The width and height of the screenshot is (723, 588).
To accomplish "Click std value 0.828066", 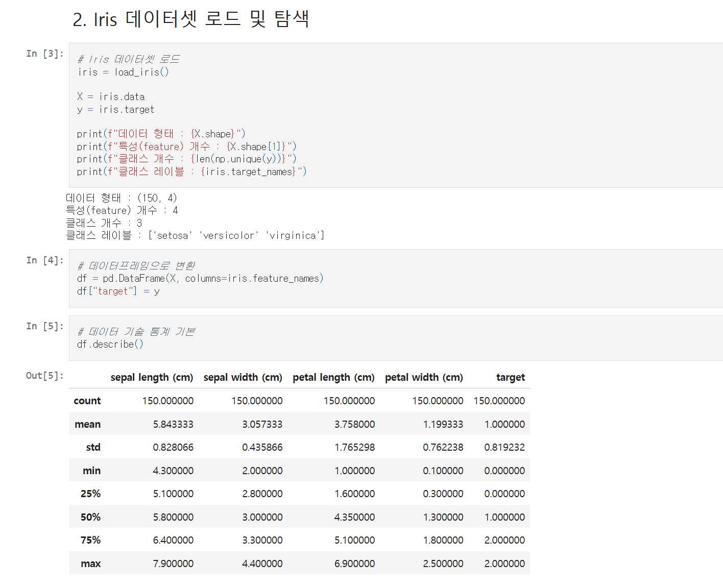I will (x=174, y=447).
